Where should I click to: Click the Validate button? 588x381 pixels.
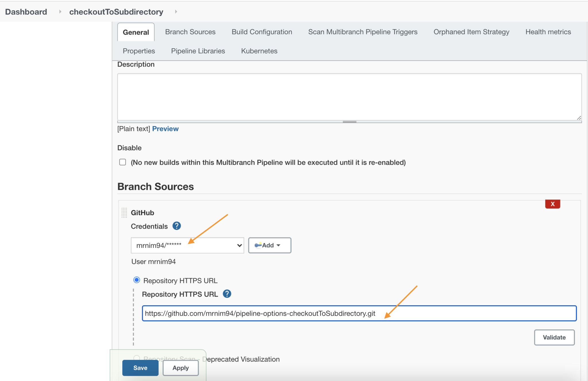click(x=554, y=337)
